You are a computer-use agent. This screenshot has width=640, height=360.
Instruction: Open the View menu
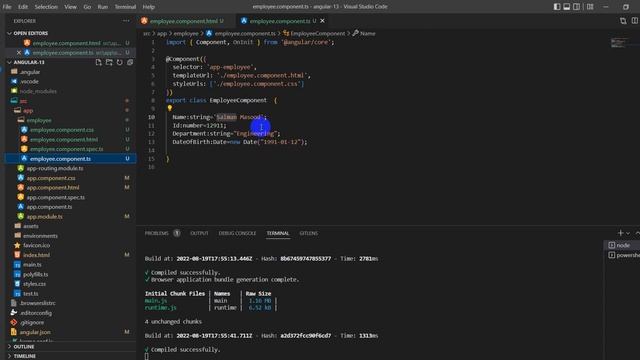70,7
